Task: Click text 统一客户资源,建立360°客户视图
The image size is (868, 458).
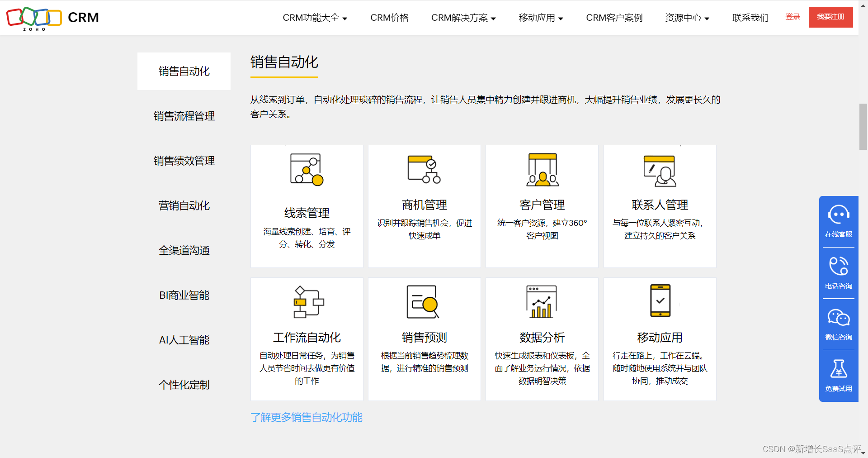Action: 542,229
